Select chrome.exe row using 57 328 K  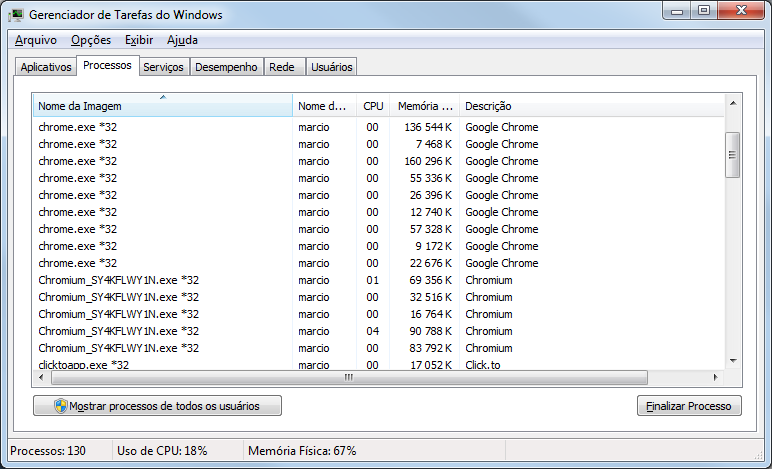click(x=379, y=229)
